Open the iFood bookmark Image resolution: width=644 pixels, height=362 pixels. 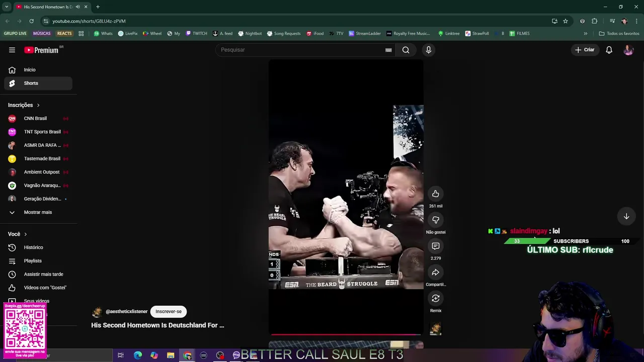coord(315,34)
